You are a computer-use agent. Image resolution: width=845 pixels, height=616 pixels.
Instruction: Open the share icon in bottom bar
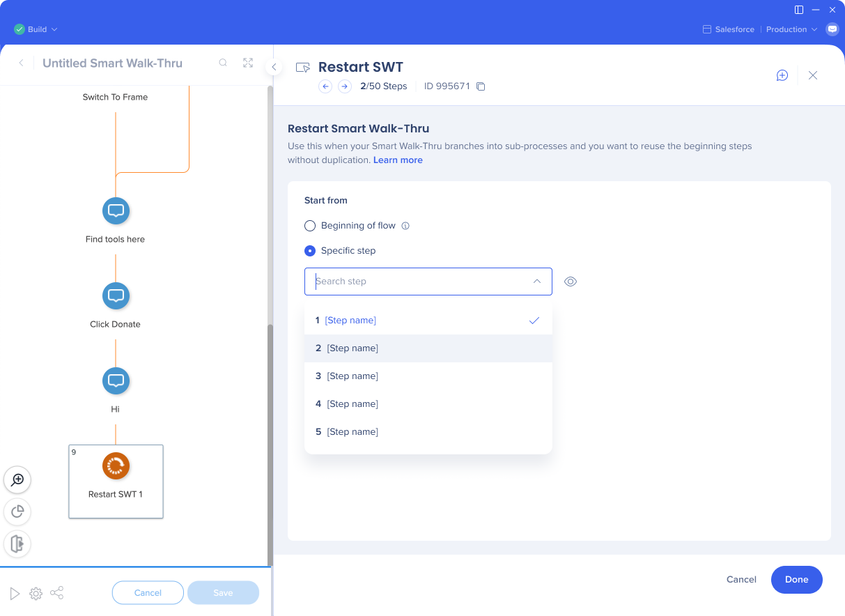coord(57,593)
